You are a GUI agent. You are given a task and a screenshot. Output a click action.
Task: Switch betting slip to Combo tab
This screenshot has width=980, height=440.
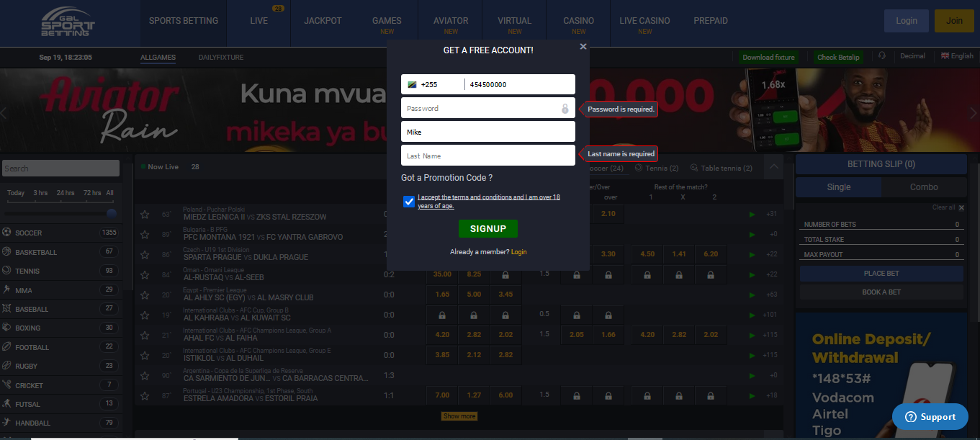pos(924,187)
